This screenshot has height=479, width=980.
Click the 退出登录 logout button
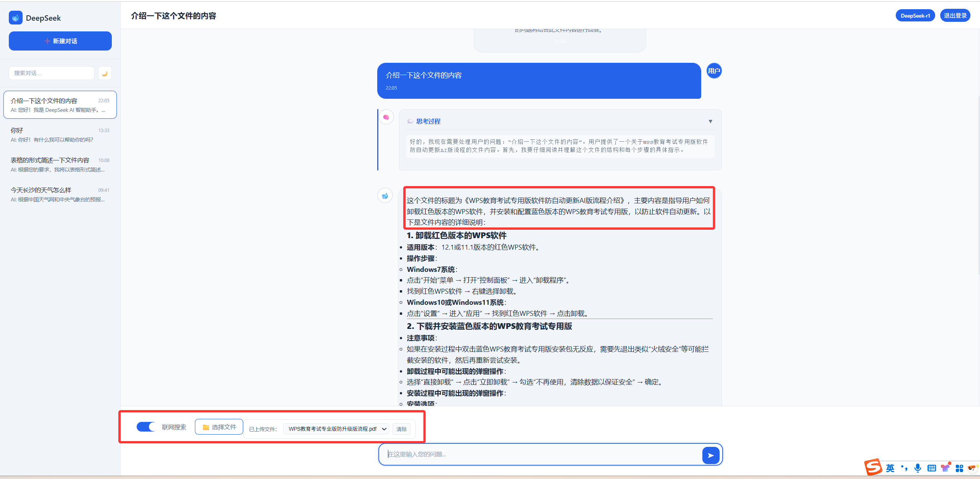click(x=955, y=16)
